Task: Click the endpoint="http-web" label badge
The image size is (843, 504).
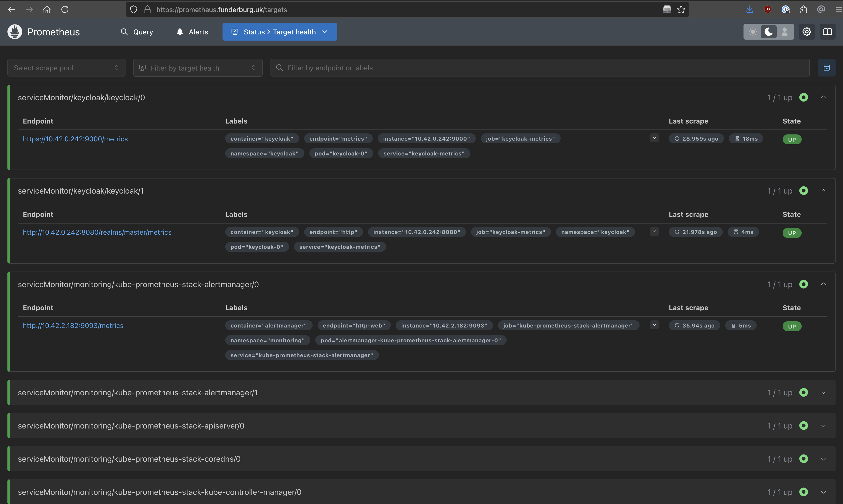Action: pyautogui.click(x=354, y=326)
